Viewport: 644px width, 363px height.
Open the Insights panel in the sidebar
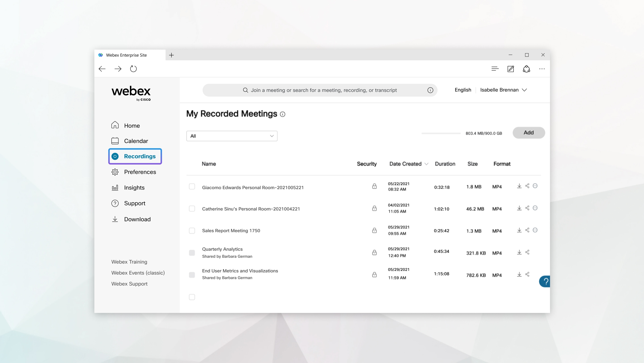click(x=134, y=187)
